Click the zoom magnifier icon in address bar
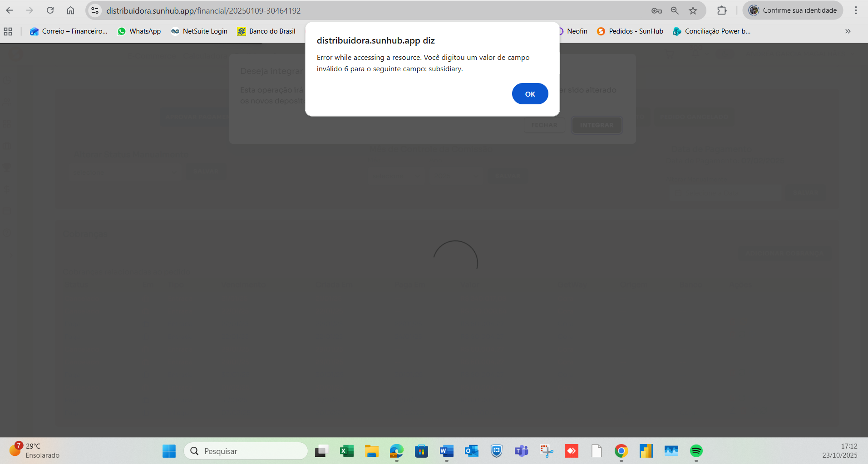Image resolution: width=868 pixels, height=464 pixels. point(675,10)
